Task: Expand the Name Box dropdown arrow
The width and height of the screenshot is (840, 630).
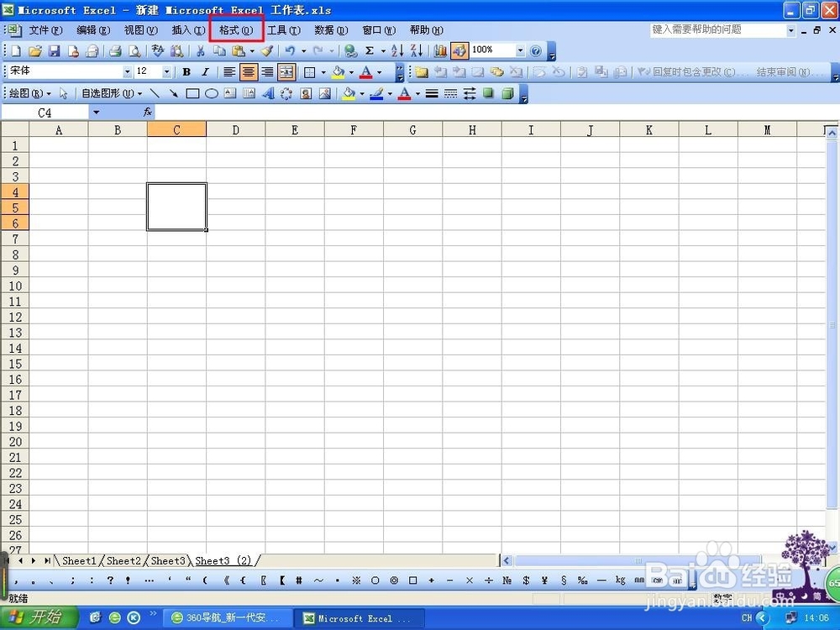Action: [x=97, y=112]
